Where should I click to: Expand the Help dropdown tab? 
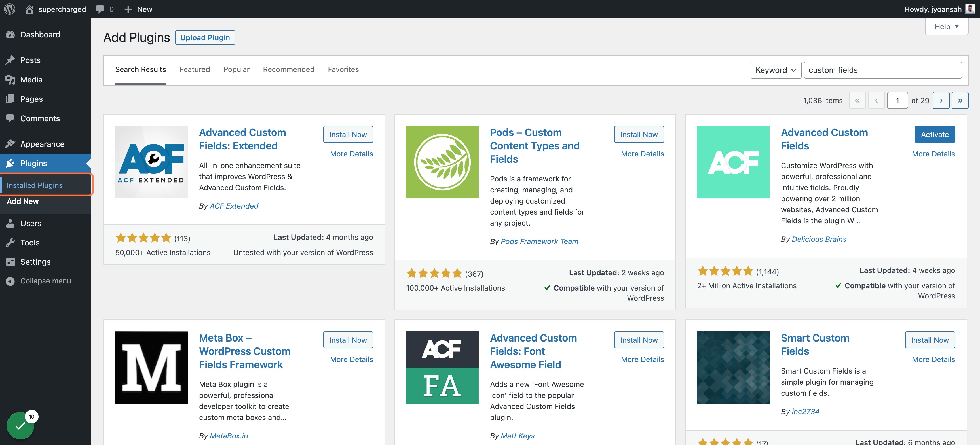[947, 27]
